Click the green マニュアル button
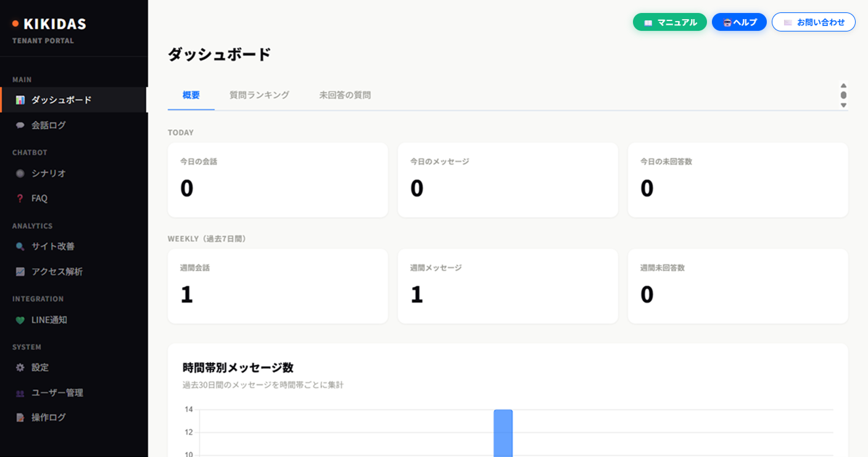 [670, 22]
